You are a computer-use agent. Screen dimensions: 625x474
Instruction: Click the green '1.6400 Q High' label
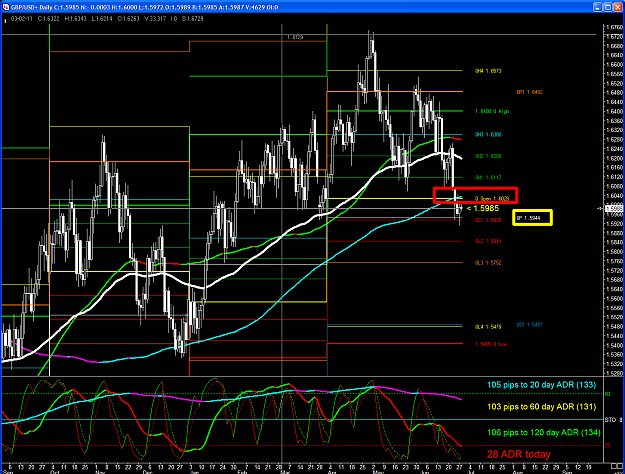[x=492, y=111]
